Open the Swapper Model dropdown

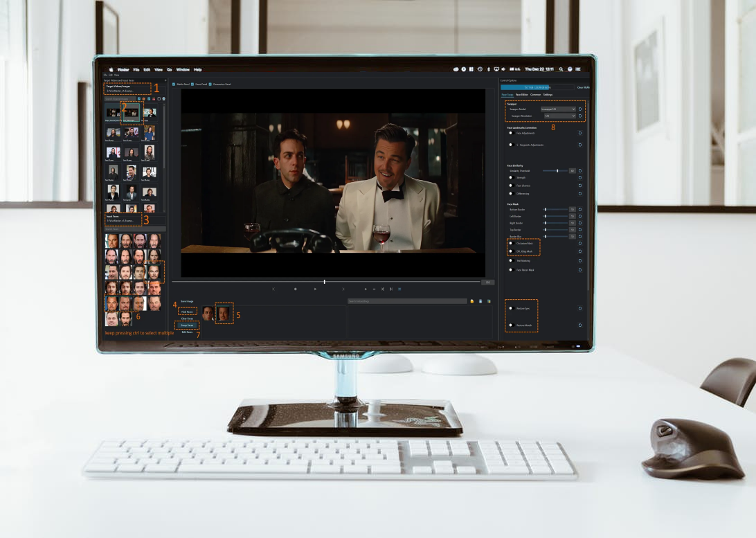click(x=558, y=109)
